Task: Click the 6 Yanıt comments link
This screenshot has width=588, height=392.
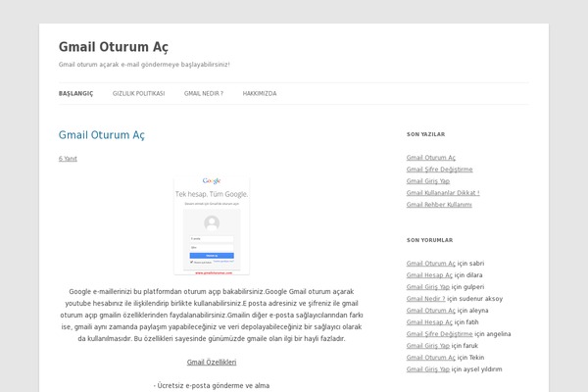Action: click(x=68, y=158)
